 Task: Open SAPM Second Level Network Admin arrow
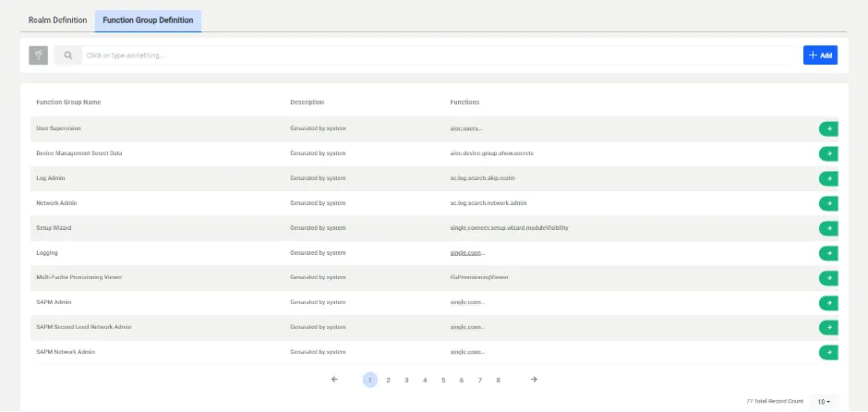[x=828, y=327]
